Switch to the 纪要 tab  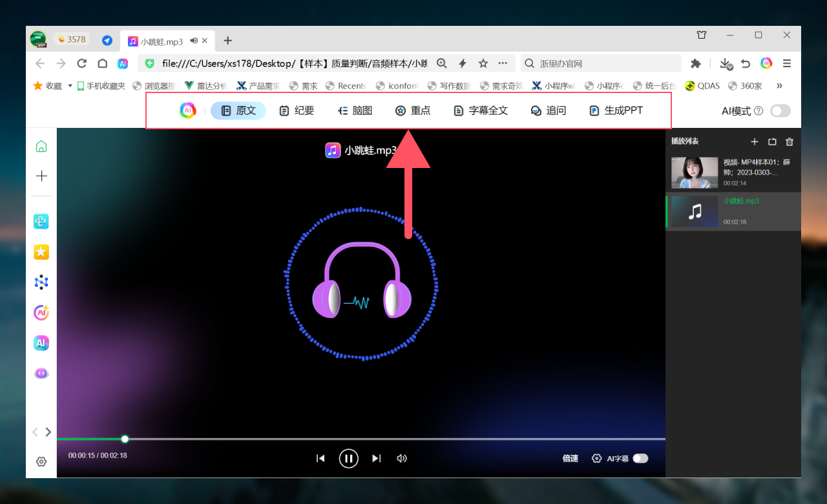pos(297,110)
